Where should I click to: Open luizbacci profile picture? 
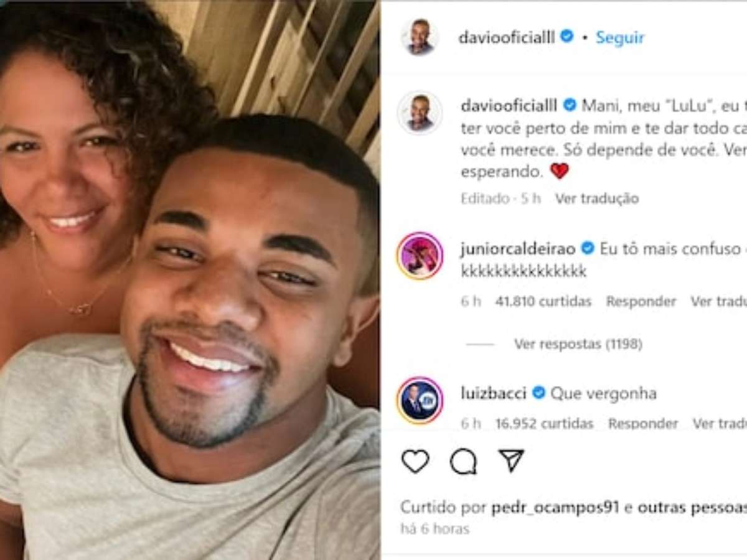420,400
